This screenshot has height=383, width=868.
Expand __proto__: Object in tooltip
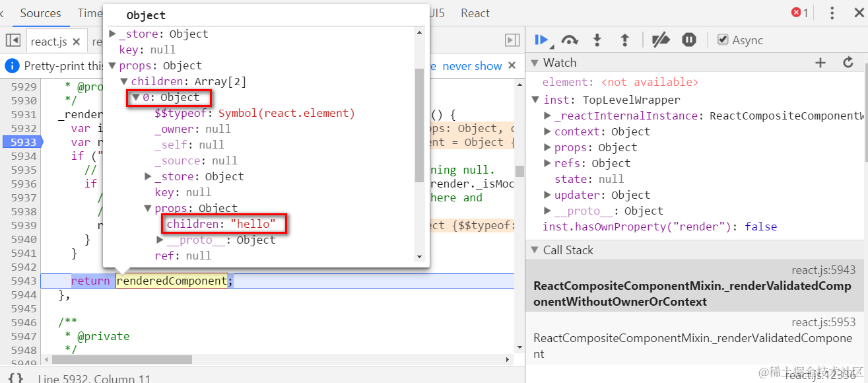point(160,240)
